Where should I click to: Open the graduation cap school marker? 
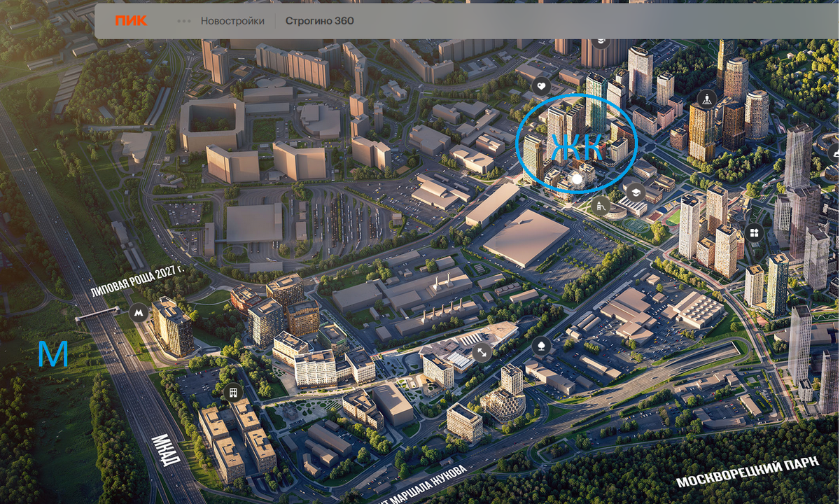click(634, 192)
